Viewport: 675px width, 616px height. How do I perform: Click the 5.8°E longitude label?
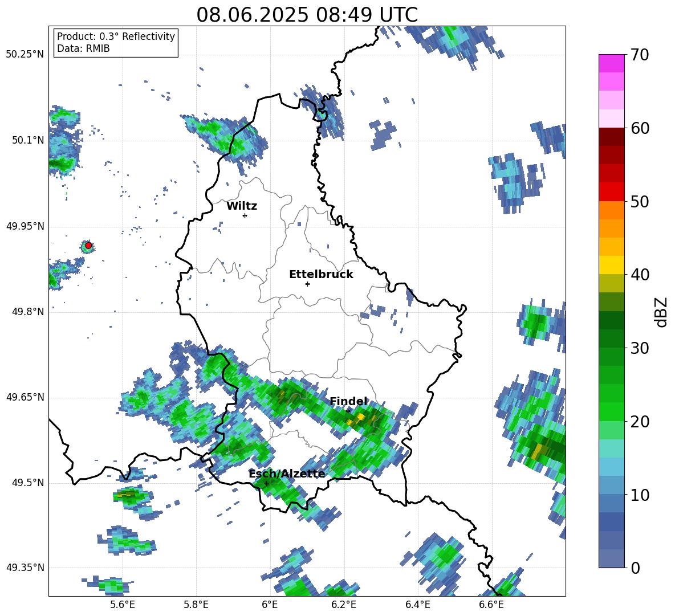tap(196, 605)
